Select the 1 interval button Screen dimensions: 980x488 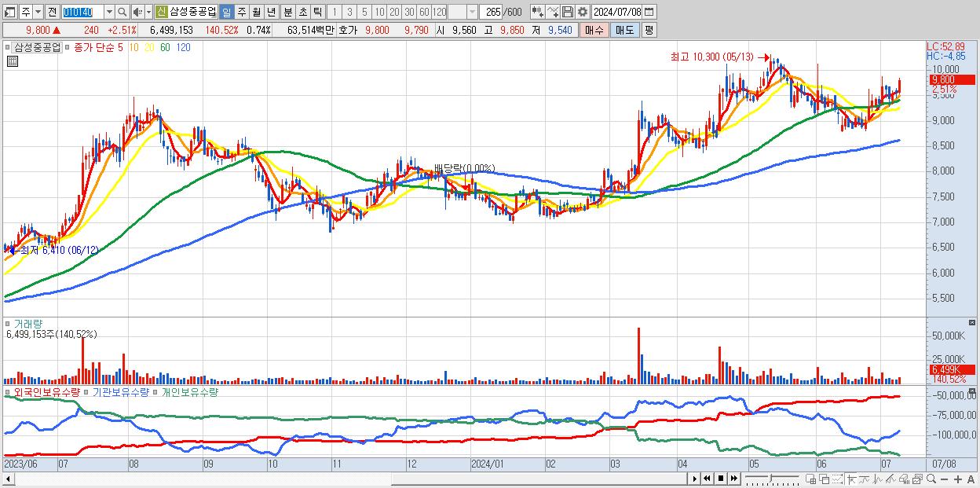[335, 12]
